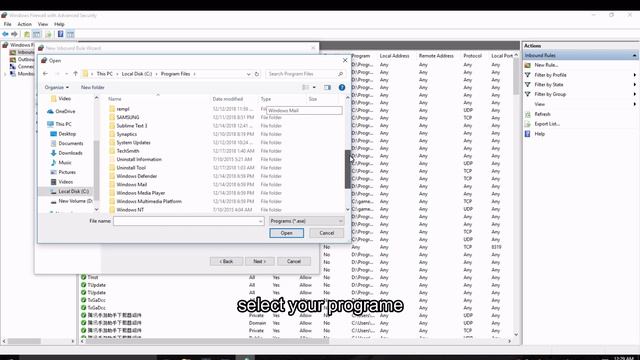Click Cancel in the Open dialog
This screenshot has width=640, height=360.
(327, 233)
